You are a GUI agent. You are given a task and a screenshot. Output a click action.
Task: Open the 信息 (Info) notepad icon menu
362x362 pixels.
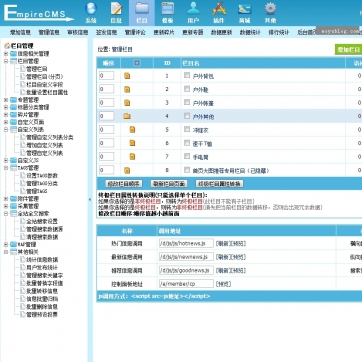116,13
